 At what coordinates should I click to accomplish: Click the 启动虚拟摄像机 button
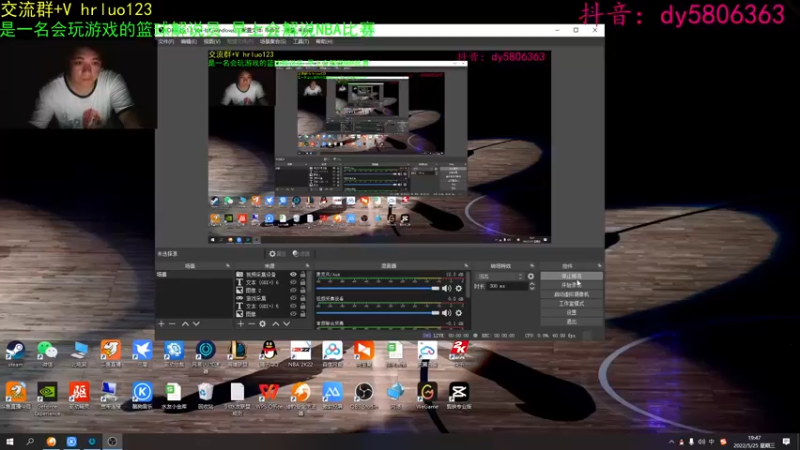tap(571, 294)
